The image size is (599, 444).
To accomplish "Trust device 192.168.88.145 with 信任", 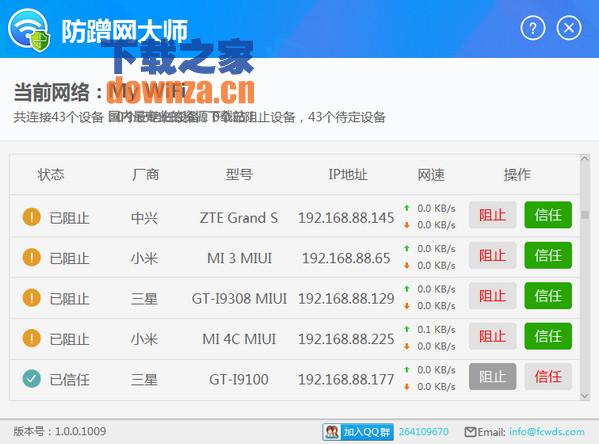I will tap(548, 215).
